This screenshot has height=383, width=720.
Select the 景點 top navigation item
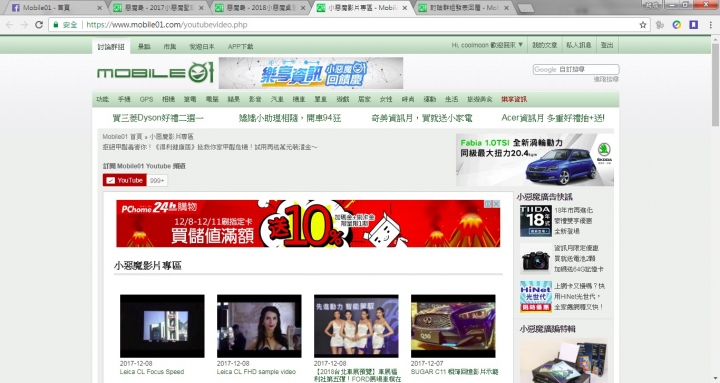[x=144, y=46]
